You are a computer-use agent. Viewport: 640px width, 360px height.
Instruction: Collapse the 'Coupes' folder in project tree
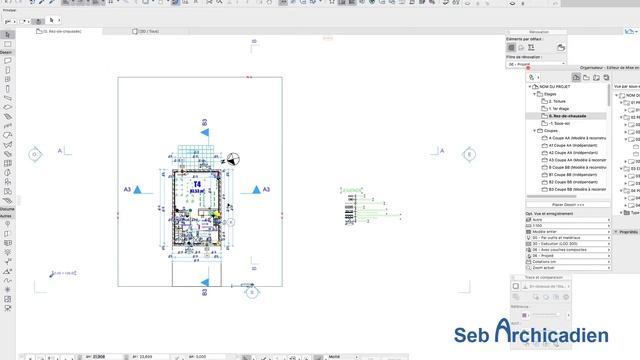[535, 131]
